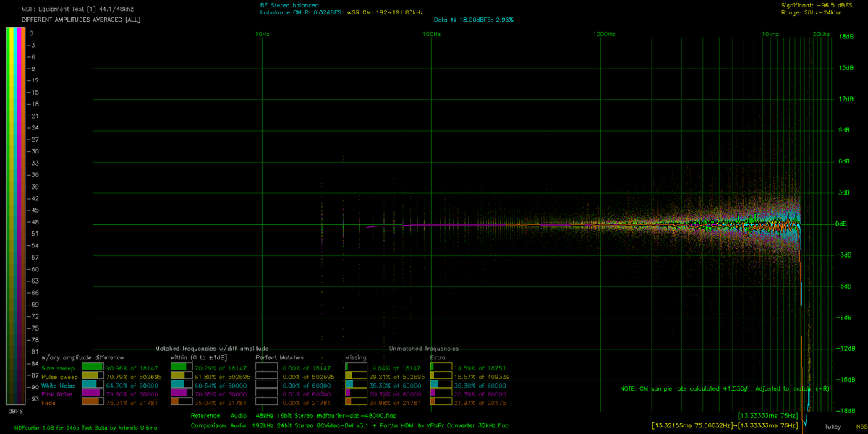Click the 'Missing' column header
Image resolution: width=868 pixels, height=434 pixels.
point(356,357)
